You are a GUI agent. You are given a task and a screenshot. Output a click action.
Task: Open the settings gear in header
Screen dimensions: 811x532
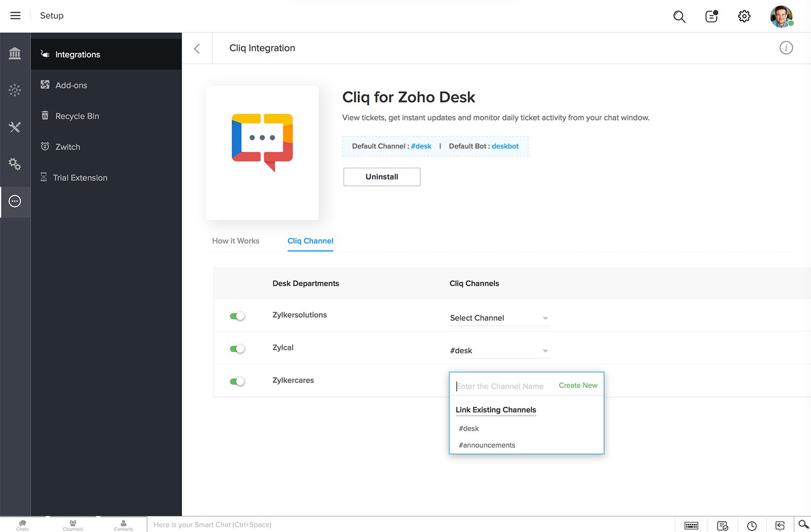[x=744, y=16]
